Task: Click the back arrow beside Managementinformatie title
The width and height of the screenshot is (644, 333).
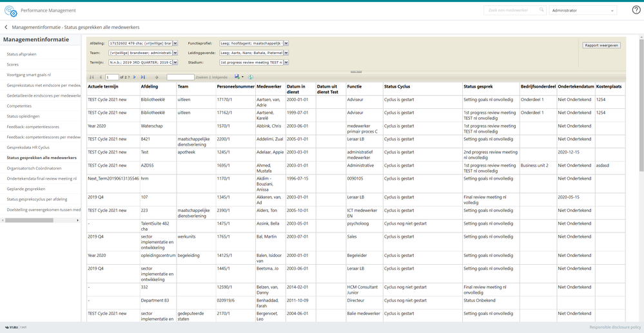Action: [x=6, y=28]
